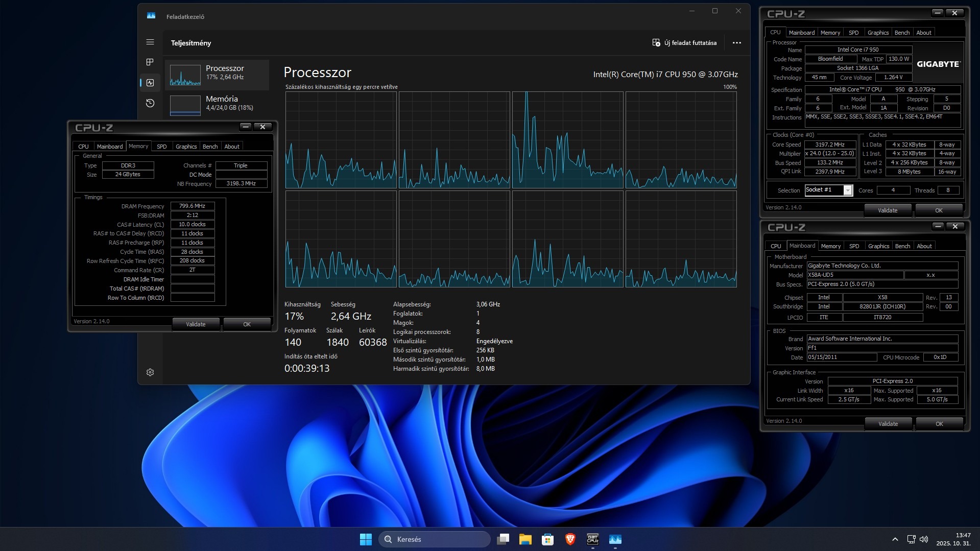The width and height of the screenshot is (980, 551).
Task: Open Microsoft Store from the taskbar
Action: click(x=548, y=539)
